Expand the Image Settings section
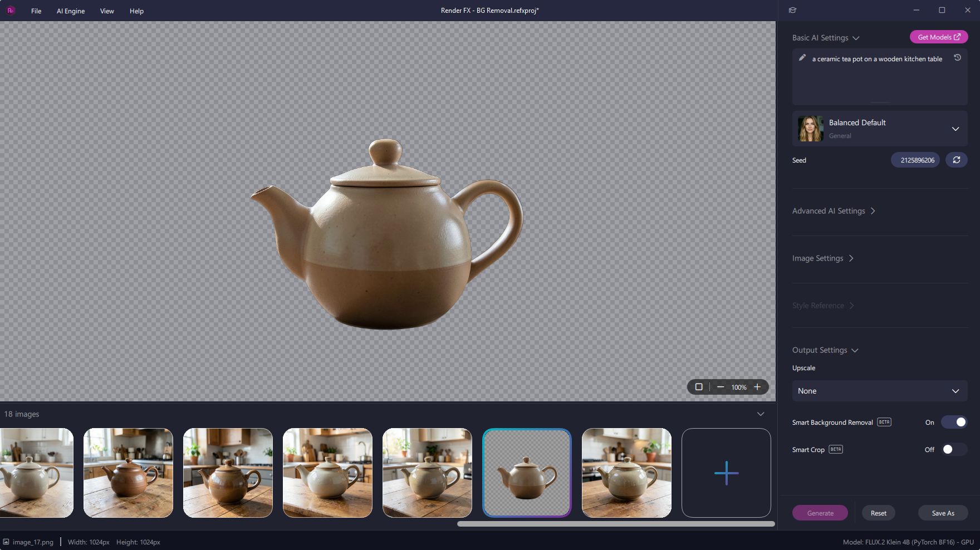 (823, 258)
